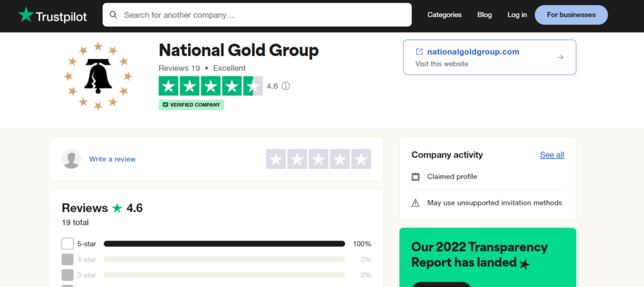Click the green star rating image

coord(211,86)
